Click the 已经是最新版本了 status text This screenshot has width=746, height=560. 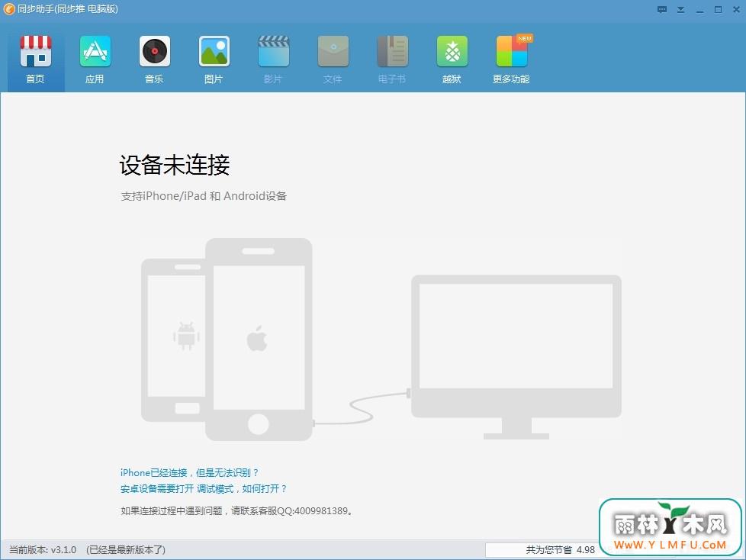coord(126,549)
